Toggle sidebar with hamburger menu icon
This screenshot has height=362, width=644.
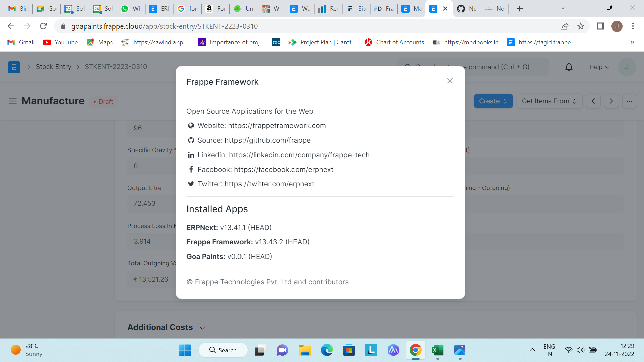point(12,101)
